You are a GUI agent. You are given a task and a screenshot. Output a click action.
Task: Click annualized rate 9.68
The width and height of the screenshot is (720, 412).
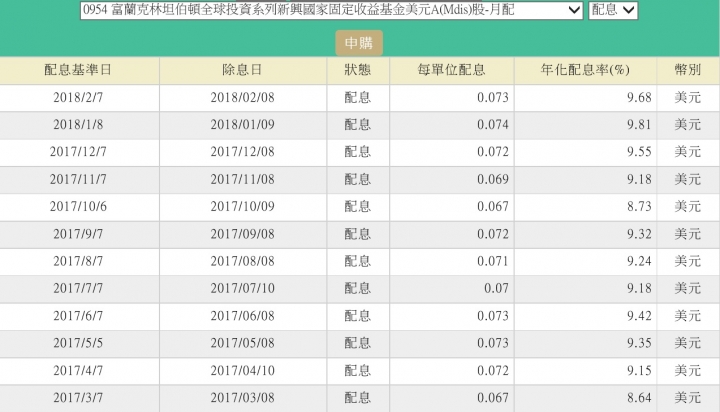(x=639, y=97)
